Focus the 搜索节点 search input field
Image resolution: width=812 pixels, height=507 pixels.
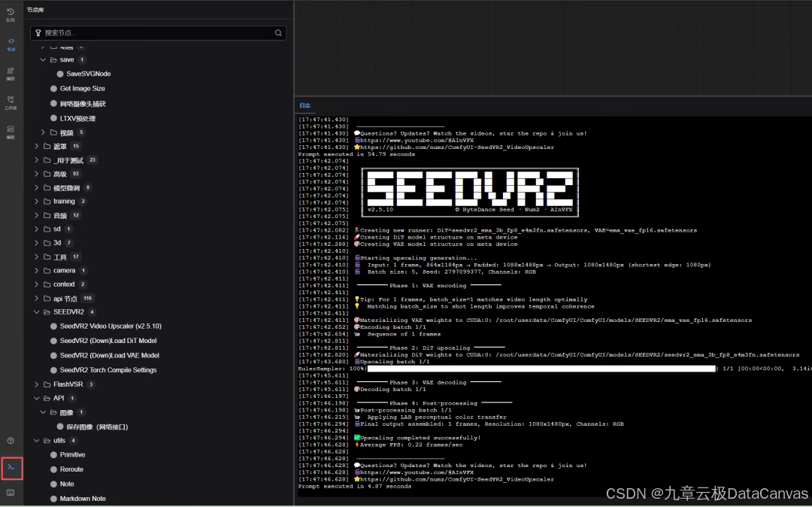click(159, 32)
